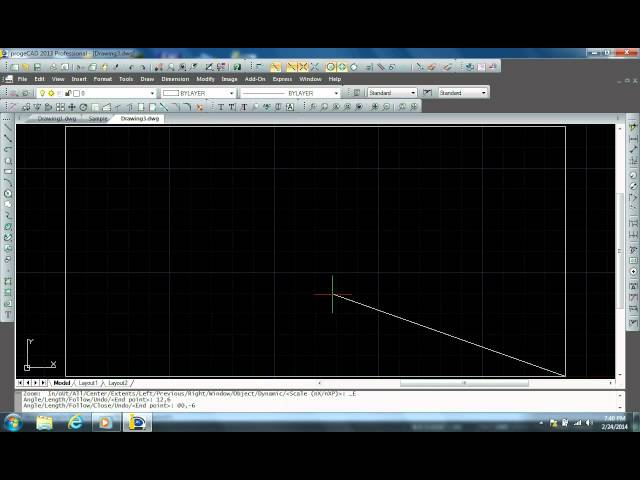Click the volume speaker tray icon
Screen dimensions: 640x480
click(x=589, y=423)
